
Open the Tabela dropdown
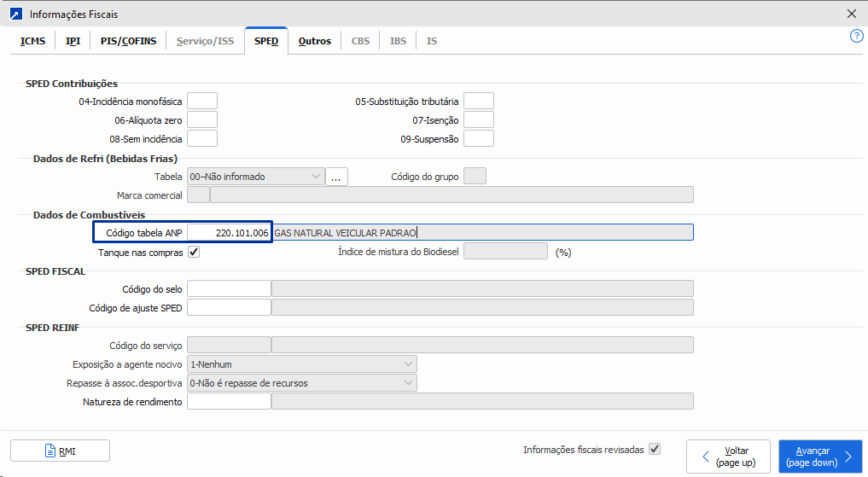pos(255,177)
